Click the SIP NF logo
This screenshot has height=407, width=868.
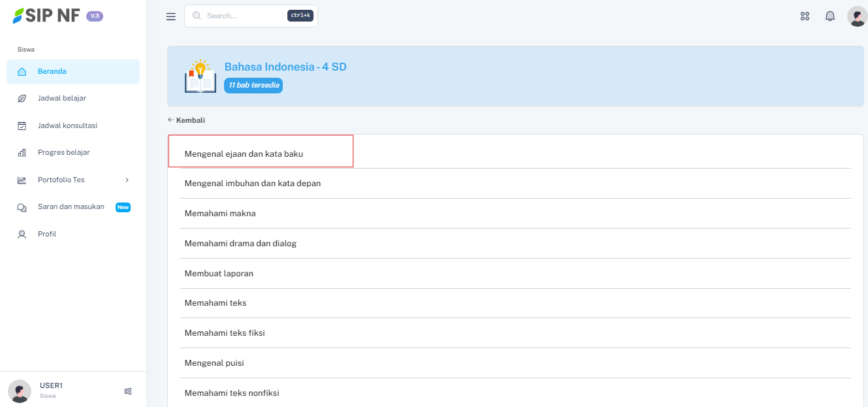[x=47, y=16]
